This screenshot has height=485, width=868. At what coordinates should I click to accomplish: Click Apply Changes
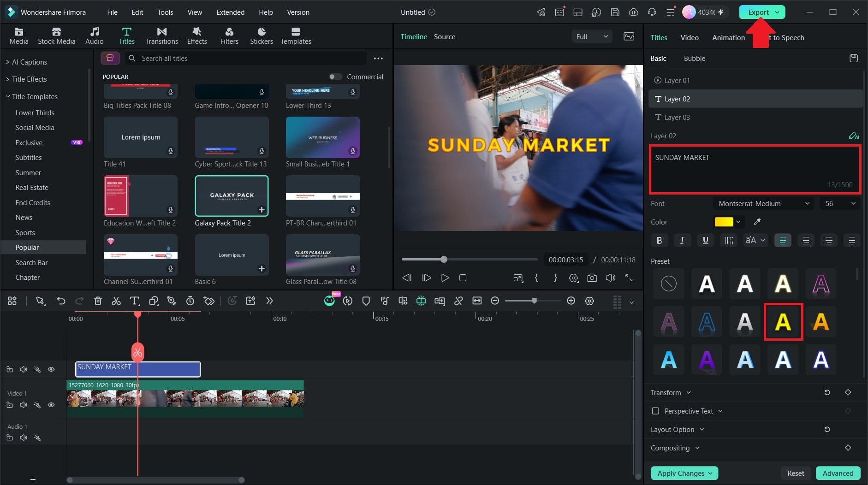tap(684, 473)
